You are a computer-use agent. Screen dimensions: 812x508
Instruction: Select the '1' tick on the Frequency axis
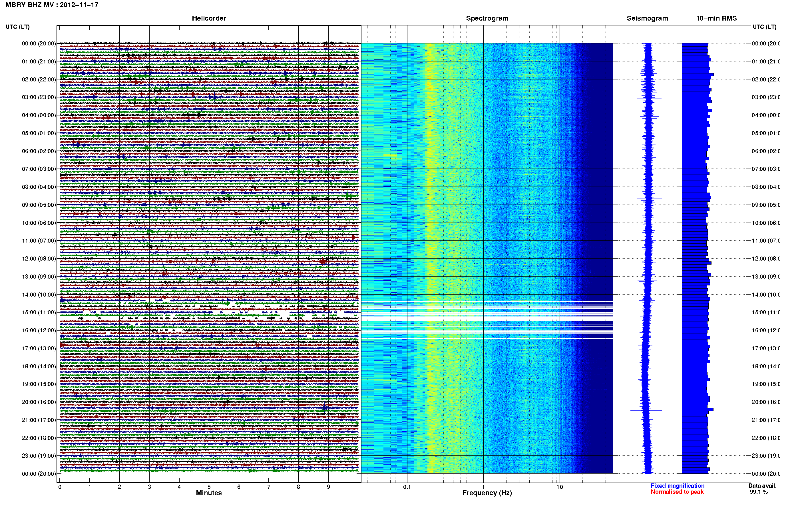click(x=483, y=487)
